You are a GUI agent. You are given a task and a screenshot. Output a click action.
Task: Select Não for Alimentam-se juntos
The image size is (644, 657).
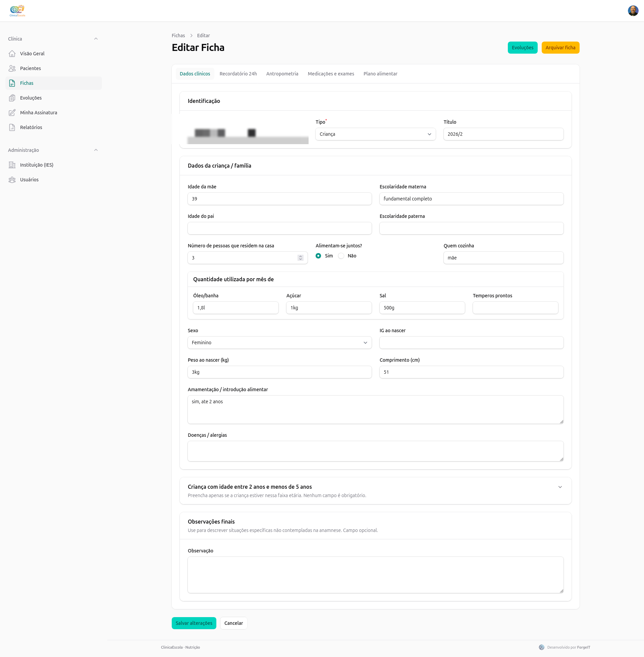coord(341,256)
